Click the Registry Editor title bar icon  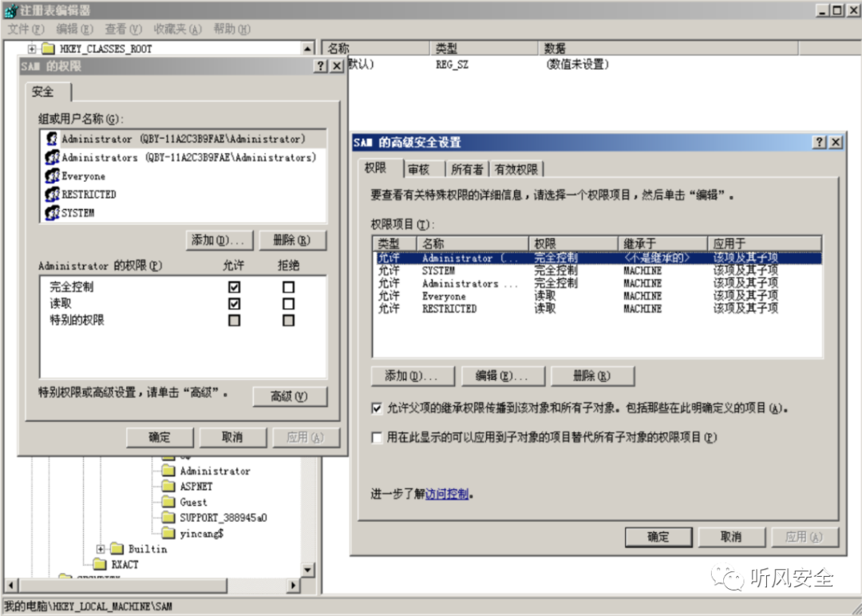pyautogui.click(x=10, y=10)
